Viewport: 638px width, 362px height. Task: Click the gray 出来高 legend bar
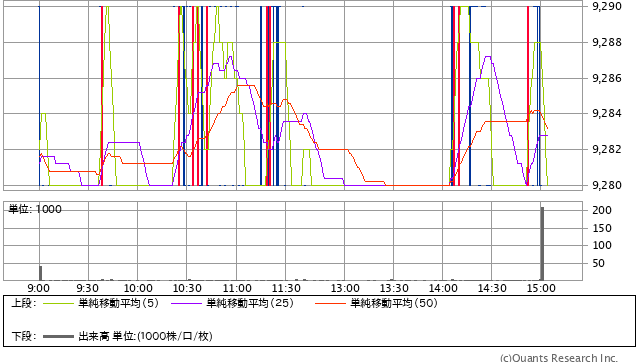(x=58, y=336)
